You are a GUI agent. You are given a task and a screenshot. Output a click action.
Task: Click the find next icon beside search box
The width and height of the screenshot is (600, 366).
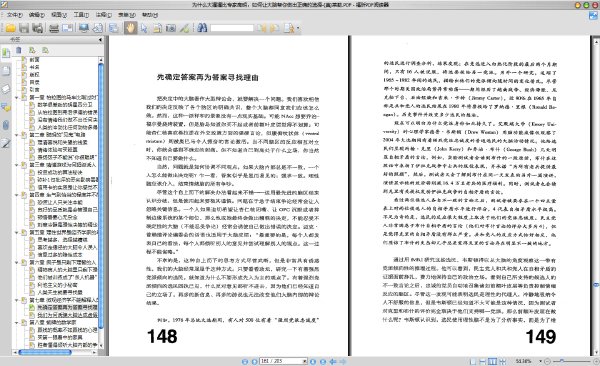(x=275, y=28)
